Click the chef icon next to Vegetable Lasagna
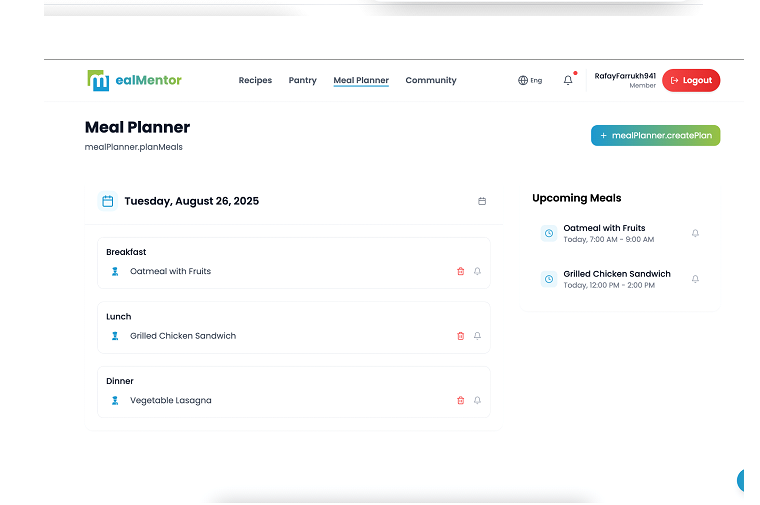This screenshot has height=505, width=760. pyautogui.click(x=115, y=400)
